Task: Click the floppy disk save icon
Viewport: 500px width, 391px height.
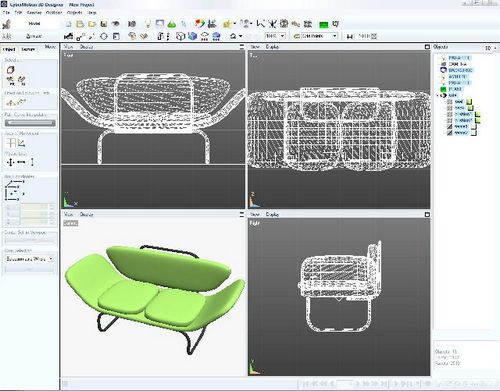Action: 104,24
